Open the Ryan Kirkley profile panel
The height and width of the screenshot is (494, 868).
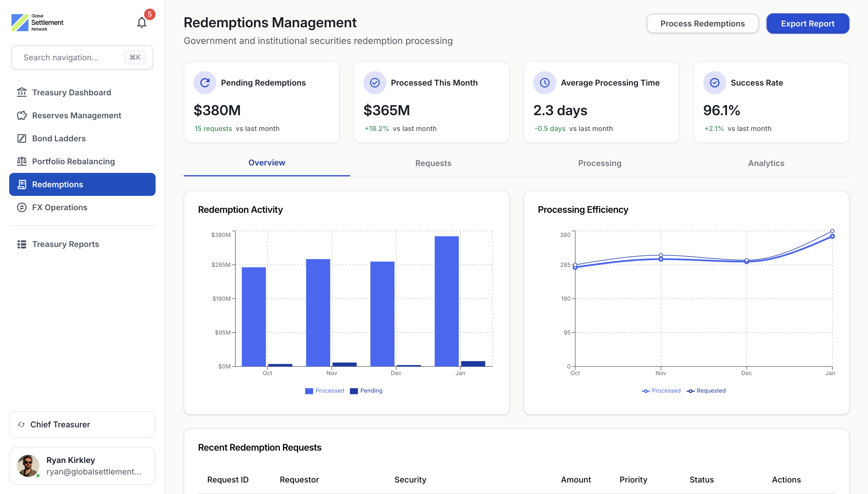tap(82, 466)
